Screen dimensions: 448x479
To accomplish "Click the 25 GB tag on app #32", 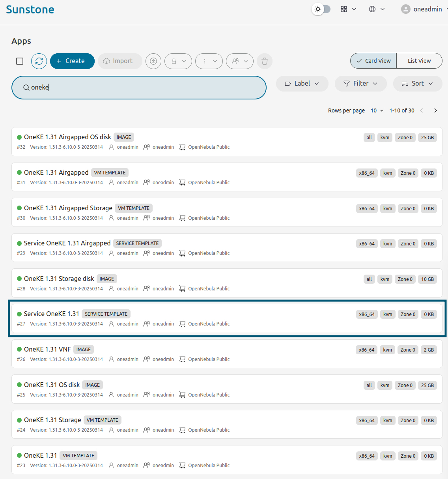I will pos(427,138).
